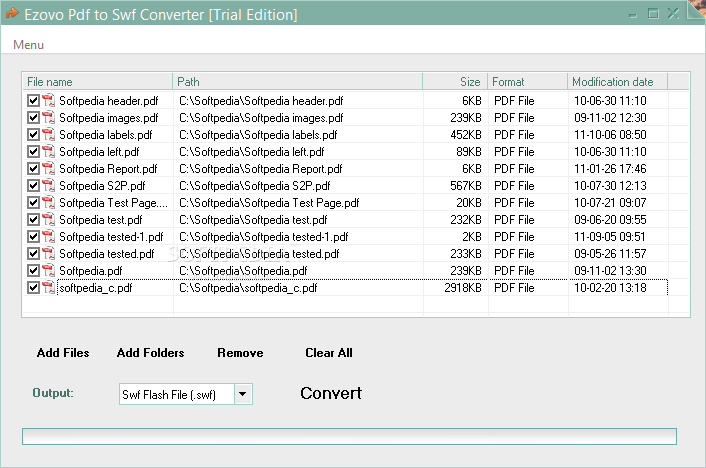706x468 pixels.
Task: Toggle Softpedia tested.pdf checkbox
Action: pos(33,254)
